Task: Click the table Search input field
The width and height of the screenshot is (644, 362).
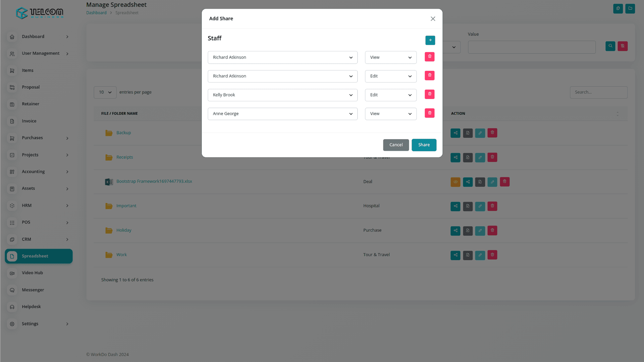Action: pyautogui.click(x=598, y=92)
